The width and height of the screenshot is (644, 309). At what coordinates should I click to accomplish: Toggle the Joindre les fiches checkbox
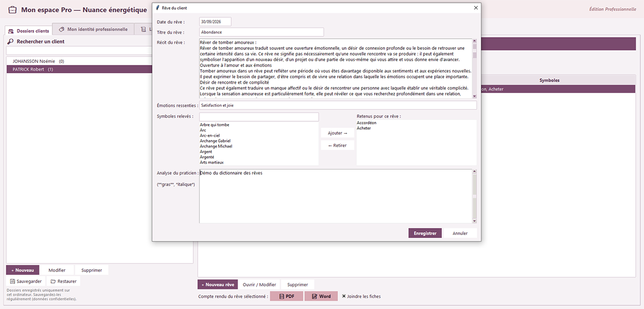click(344, 296)
